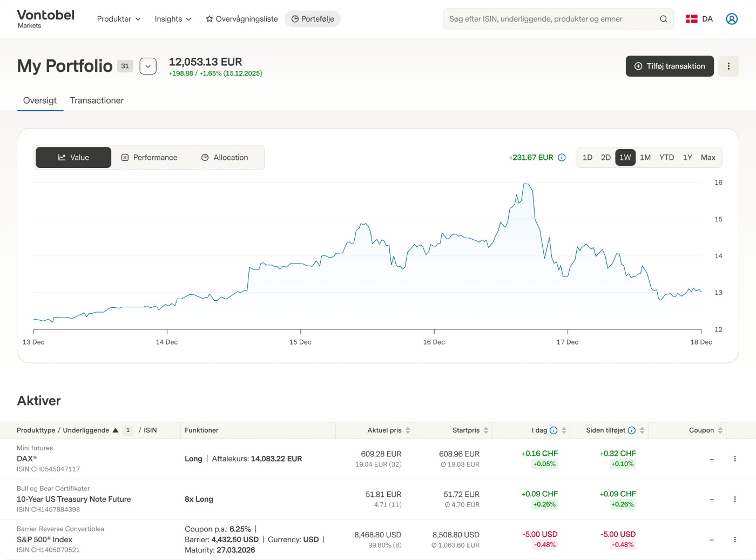
Task: Switch to the Oversigt tab
Action: pos(40,100)
